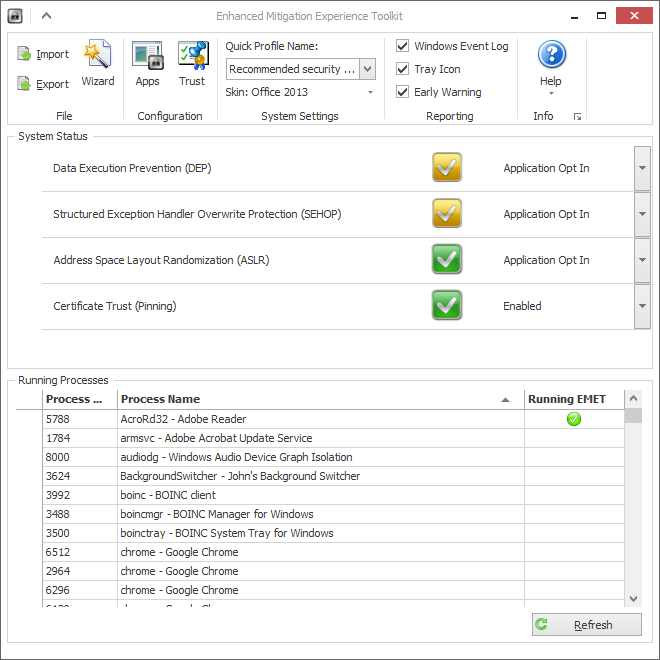Click the Export file icon
Screen dimensions: 660x660
(24, 84)
